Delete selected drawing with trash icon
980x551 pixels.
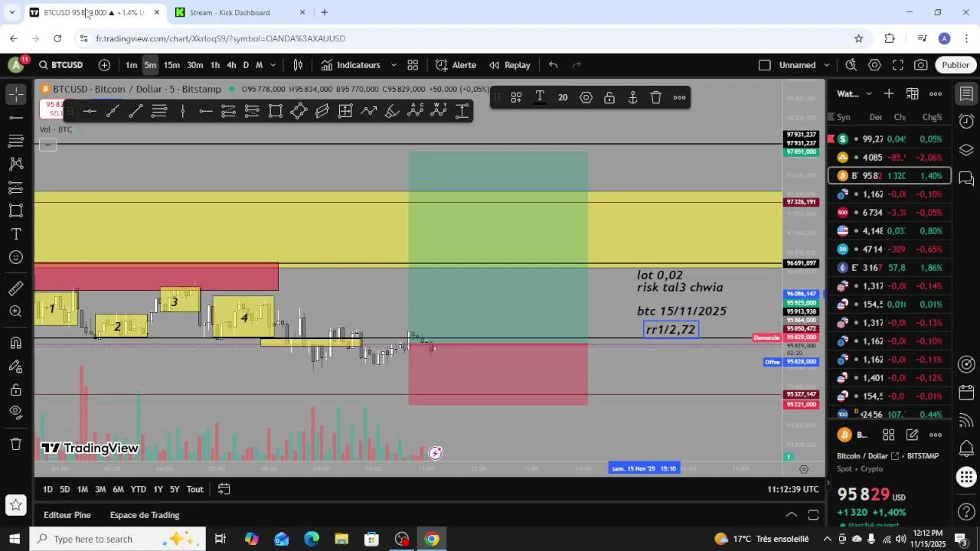click(x=656, y=97)
